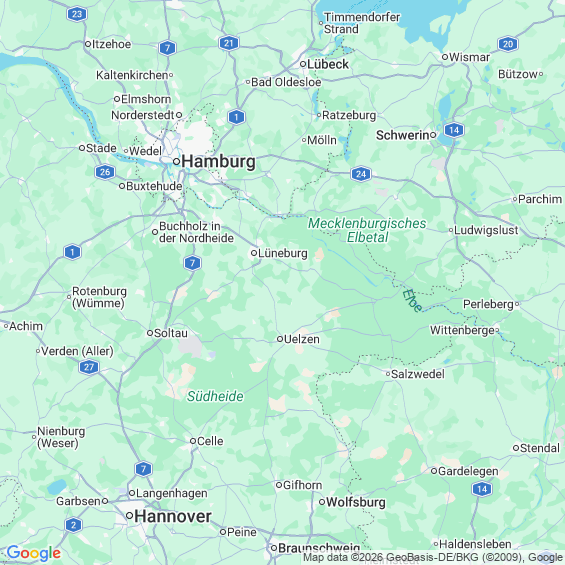Click the A21 highway shield icon
Viewport: 565px width, 565px height.
coord(229,43)
